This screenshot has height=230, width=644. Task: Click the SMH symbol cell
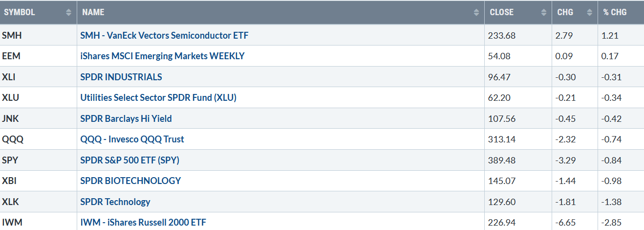[x=39, y=35]
